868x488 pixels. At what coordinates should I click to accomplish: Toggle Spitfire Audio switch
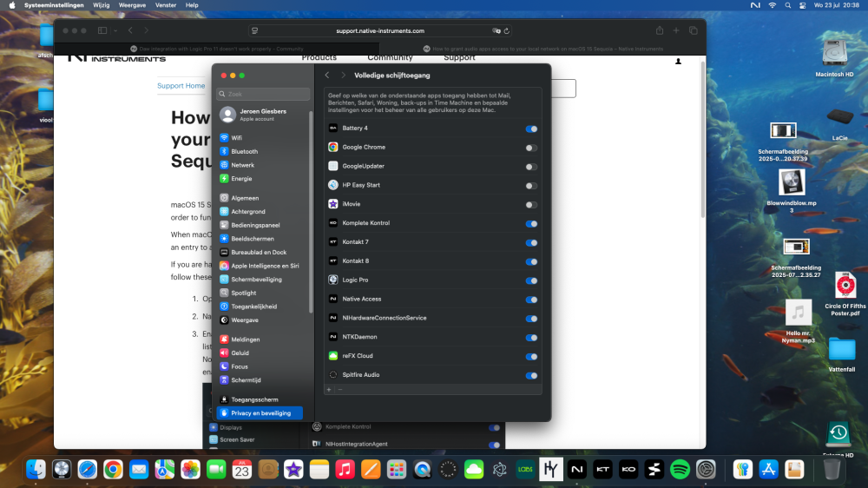click(x=531, y=376)
